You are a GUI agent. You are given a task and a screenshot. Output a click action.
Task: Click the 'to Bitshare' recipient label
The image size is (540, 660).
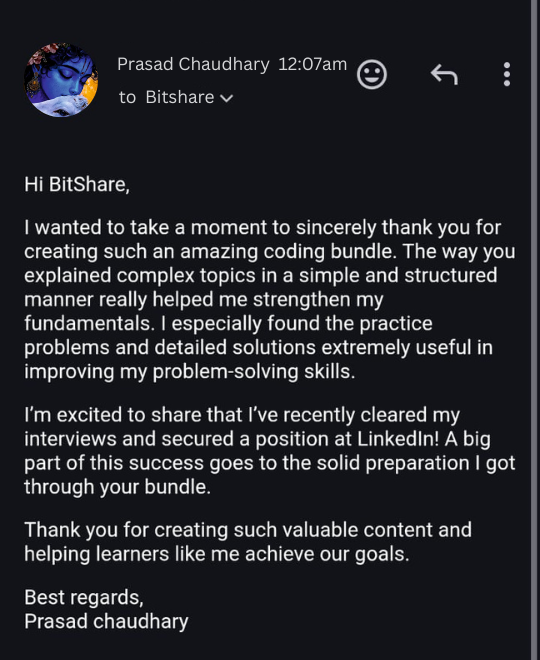point(167,97)
